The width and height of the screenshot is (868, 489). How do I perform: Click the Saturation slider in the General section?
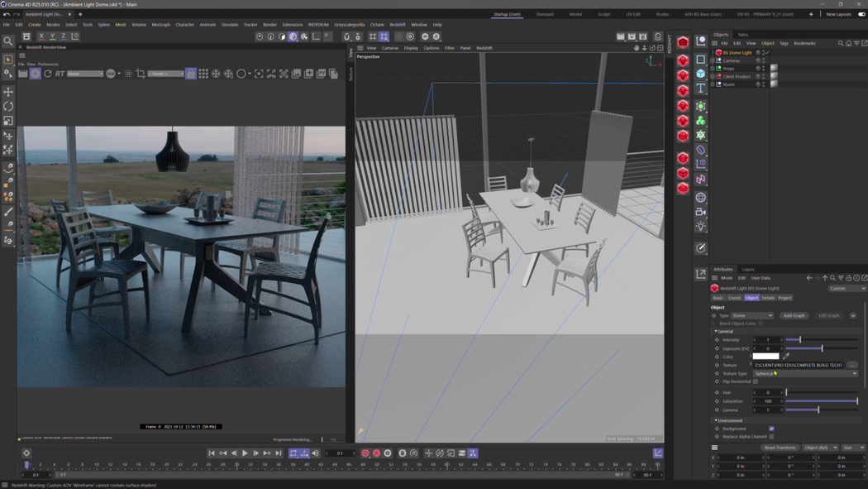tap(821, 401)
